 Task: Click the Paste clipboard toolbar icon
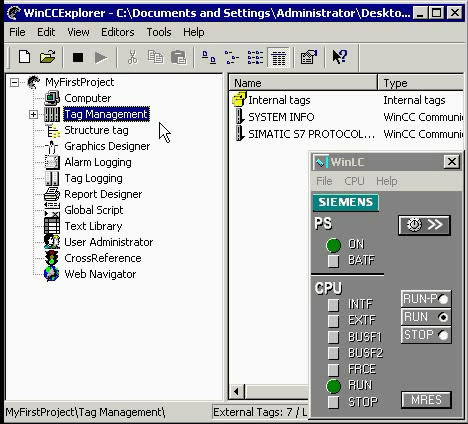(x=179, y=57)
